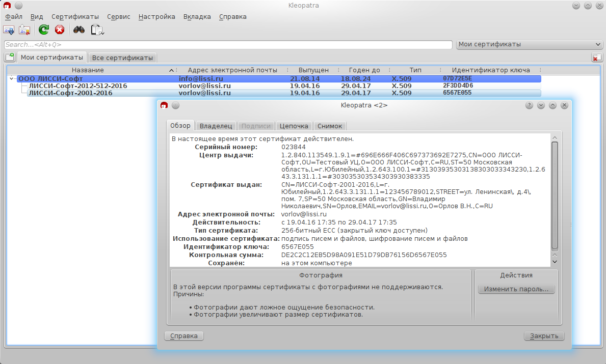Open the Все сертификаты tab
Screen dimensions: 606x364
pyautogui.click(x=122, y=58)
